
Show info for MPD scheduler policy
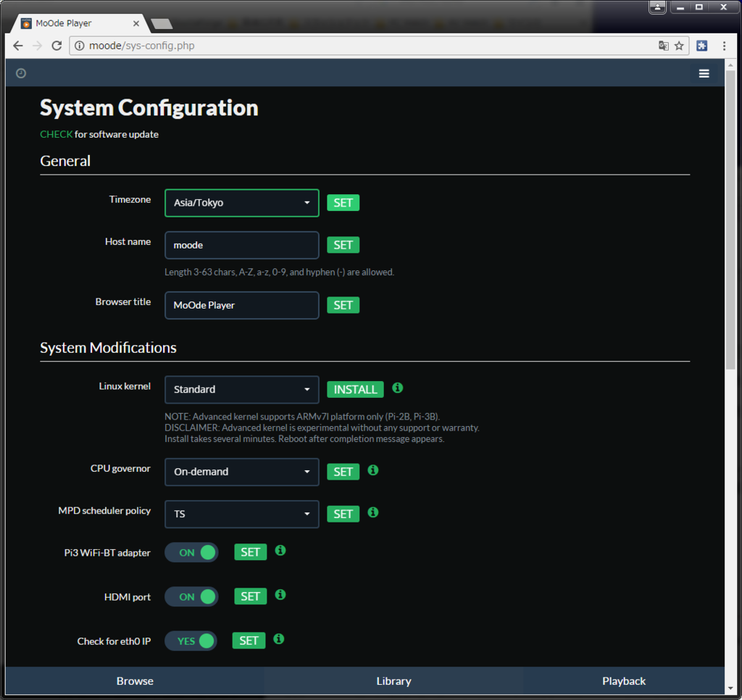(x=373, y=512)
